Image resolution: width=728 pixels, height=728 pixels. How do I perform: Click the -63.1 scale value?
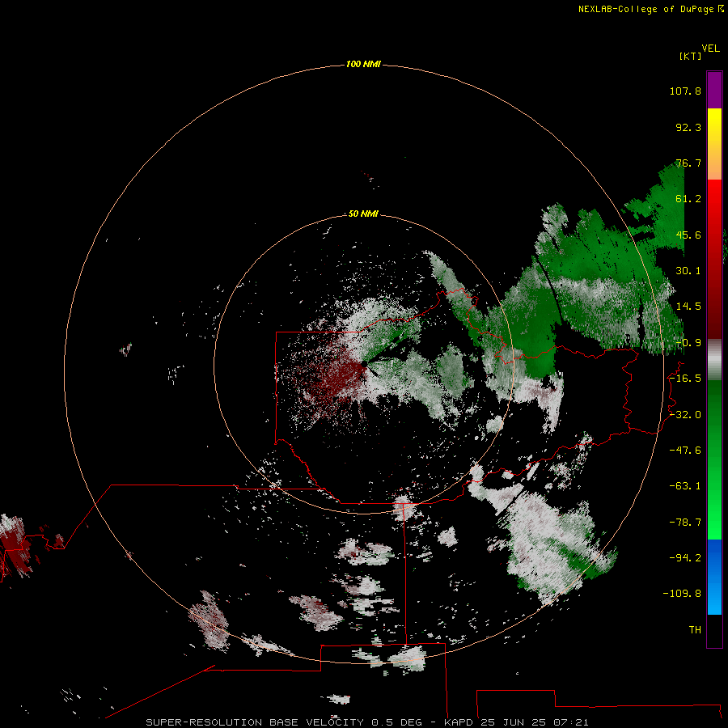coord(685,486)
